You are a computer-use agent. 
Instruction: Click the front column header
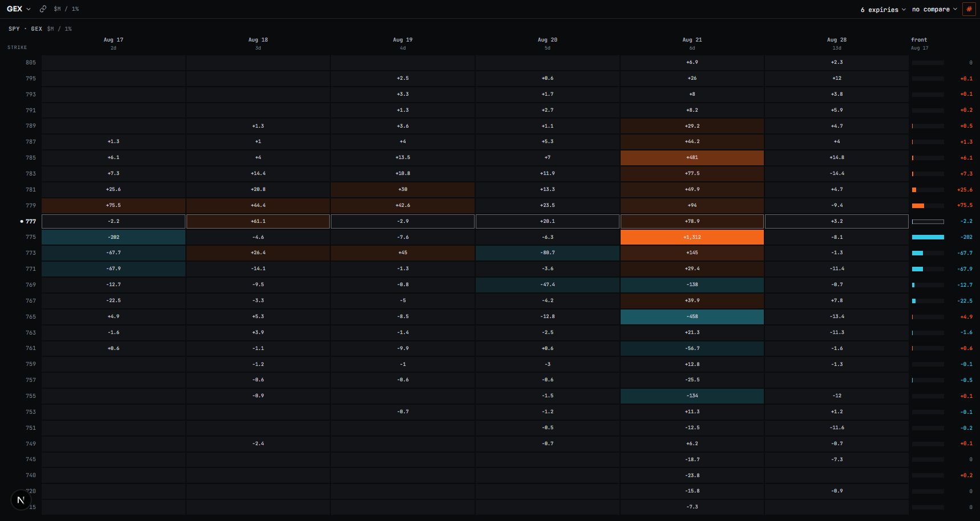920,43
